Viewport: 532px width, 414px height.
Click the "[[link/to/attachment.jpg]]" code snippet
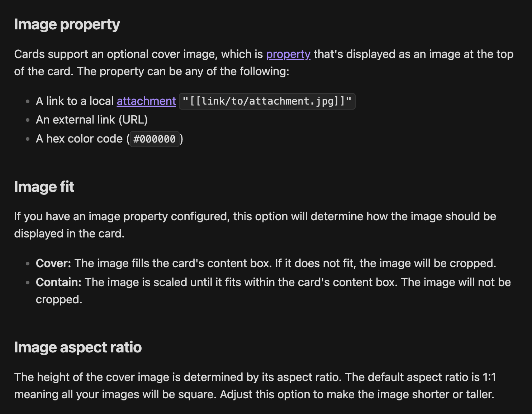click(x=267, y=101)
